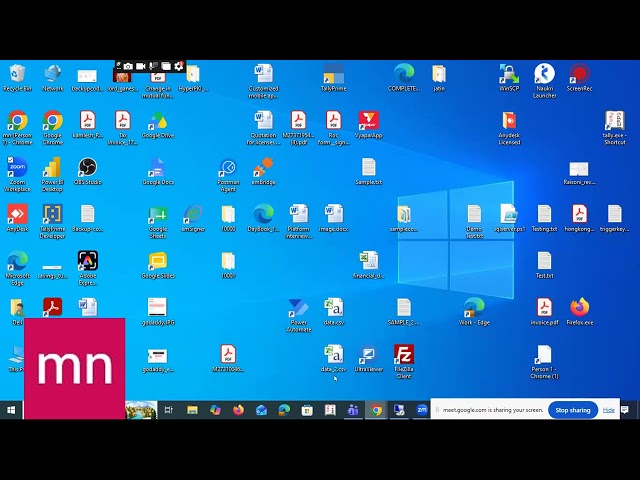640x480 pixels.
Task: Launch TallyPrime from the desktop
Action: pos(333,78)
